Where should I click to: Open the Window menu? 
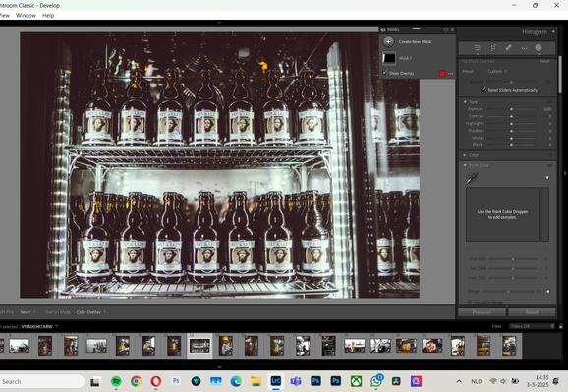[26, 15]
